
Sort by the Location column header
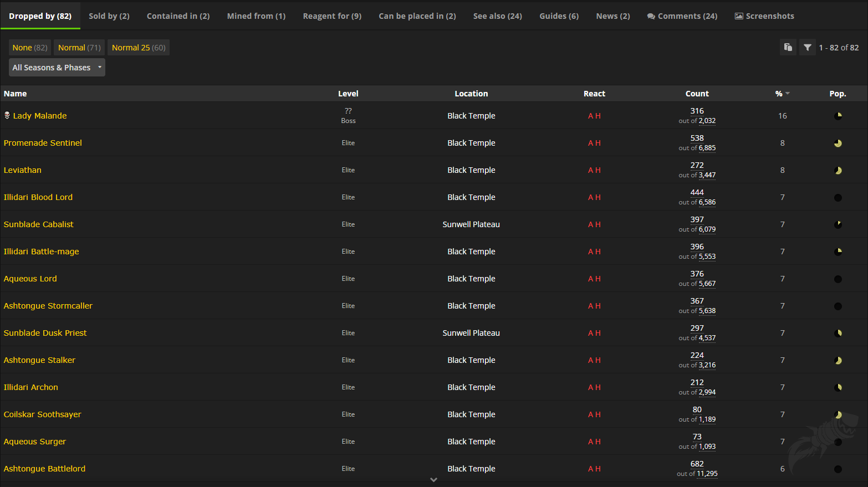click(471, 94)
